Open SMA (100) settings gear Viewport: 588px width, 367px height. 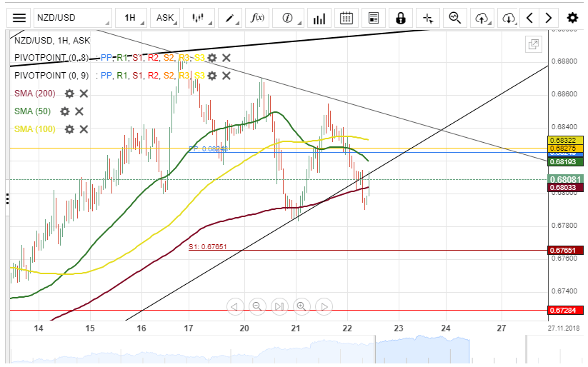69,129
